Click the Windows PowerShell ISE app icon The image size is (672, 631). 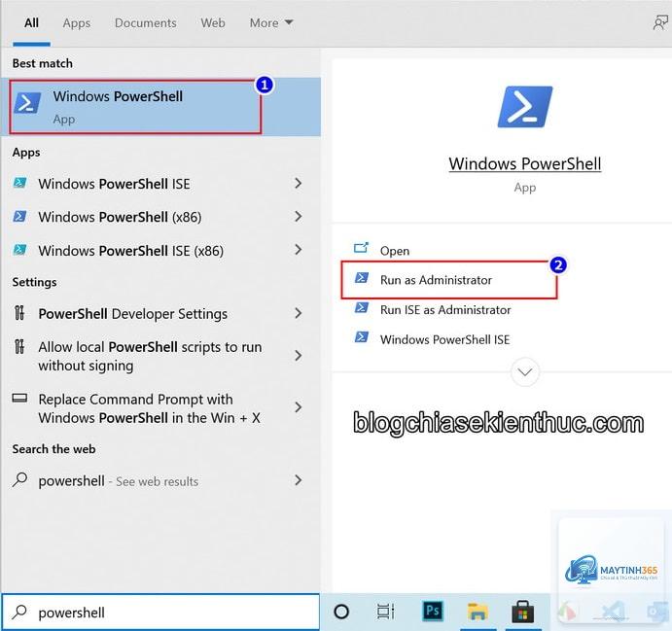tap(19, 184)
